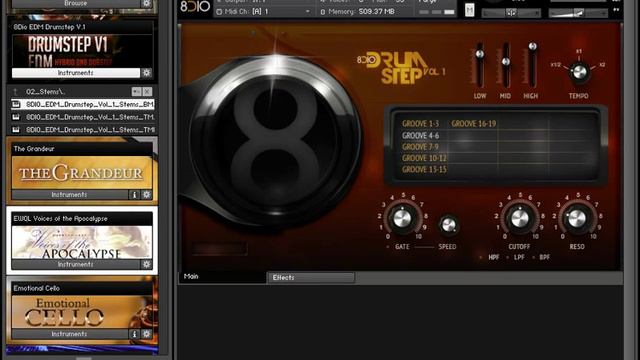Click the instrument icon of the last Stems_TM file
The height and width of the screenshot is (360, 640).
16,130
